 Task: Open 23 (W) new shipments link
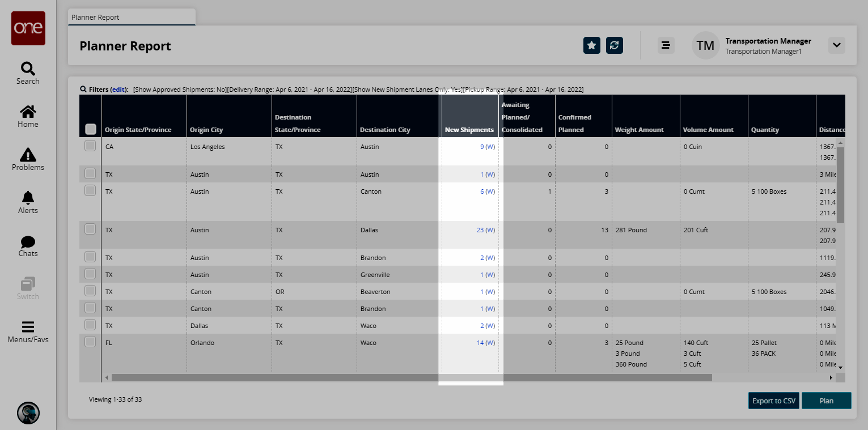[485, 230]
